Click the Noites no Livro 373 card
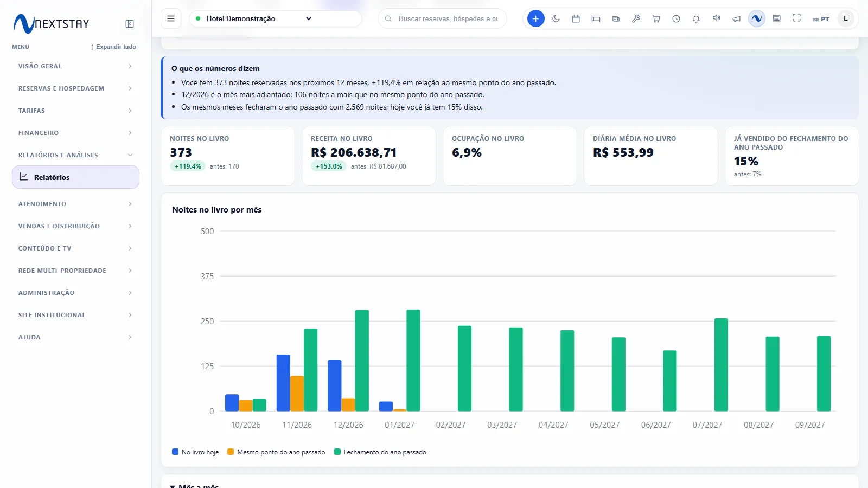The image size is (868, 488). coord(228,156)
